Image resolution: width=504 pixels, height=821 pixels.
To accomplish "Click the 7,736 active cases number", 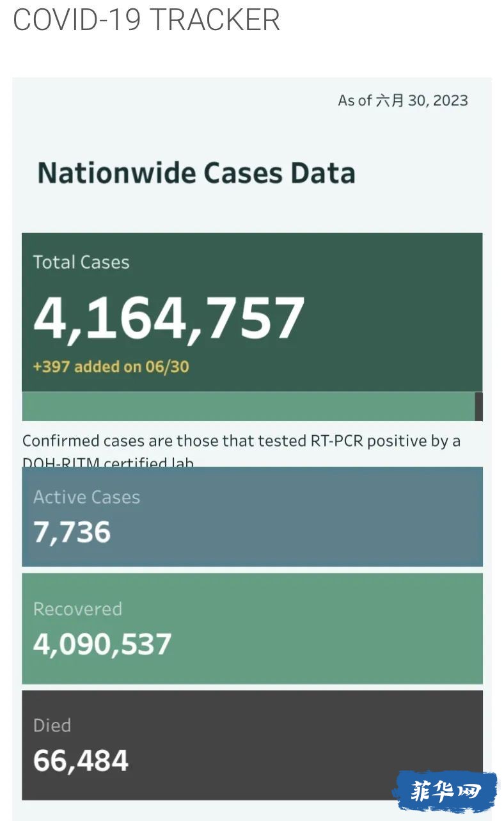I will click(72, 532).
